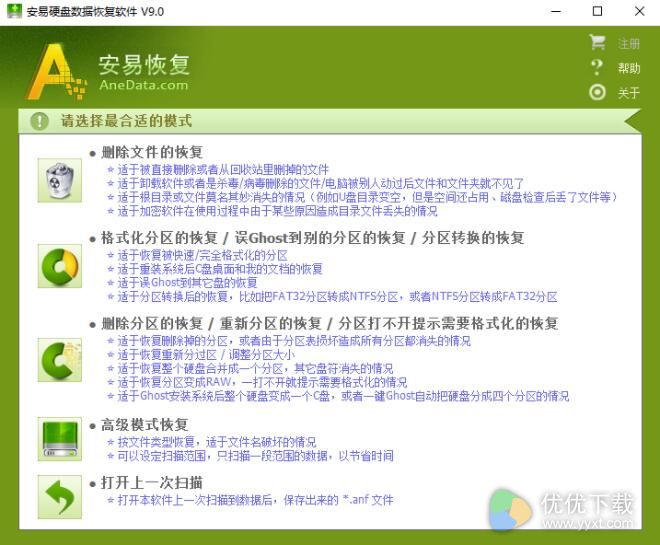Click 请选择最合适的模式 banner text
The width and height of the screenshot is (660, 545).
click(x=126, y=121)
